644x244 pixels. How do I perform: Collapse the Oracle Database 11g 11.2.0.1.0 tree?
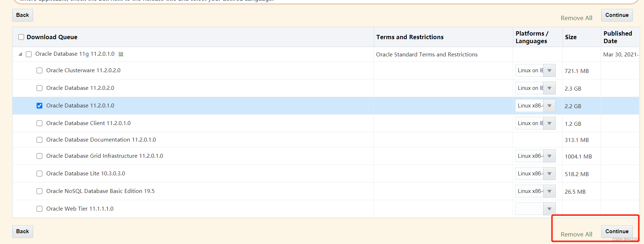(x=20, y=54)
